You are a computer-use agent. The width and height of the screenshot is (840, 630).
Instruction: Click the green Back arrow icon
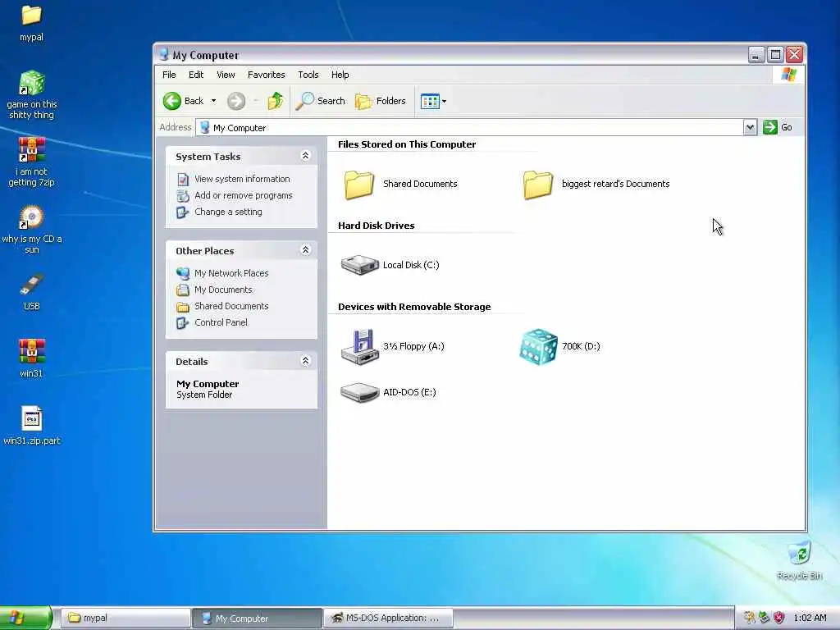click(172, 101)
